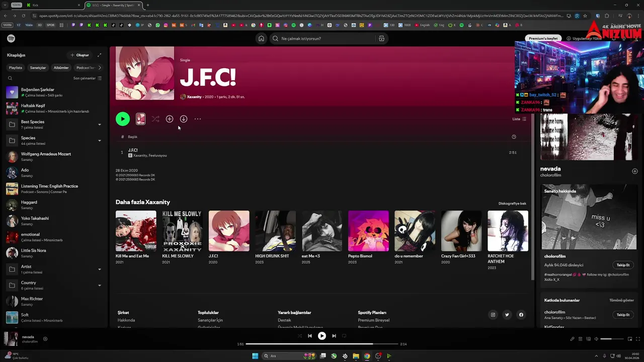Open Pepto Bismol album cover
The height and width of the screenshot is (362, 644).
pyautogui.click(x=368, y=231)
